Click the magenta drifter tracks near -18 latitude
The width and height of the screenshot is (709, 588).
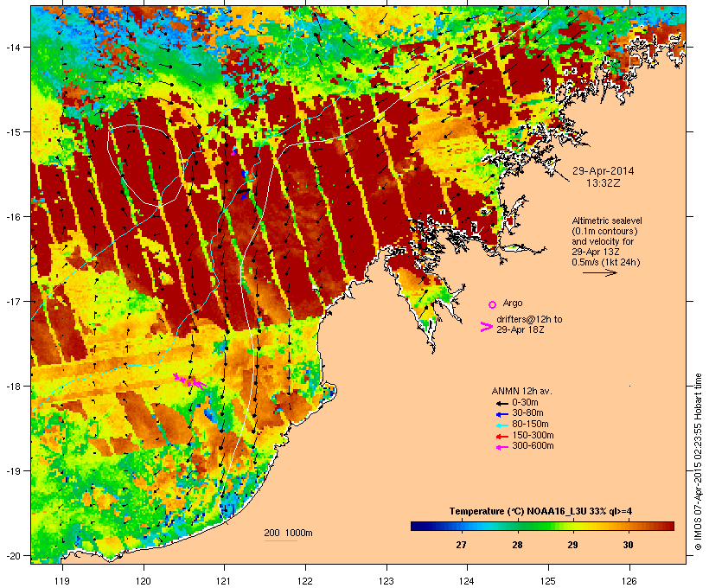[x=190, y=380]
